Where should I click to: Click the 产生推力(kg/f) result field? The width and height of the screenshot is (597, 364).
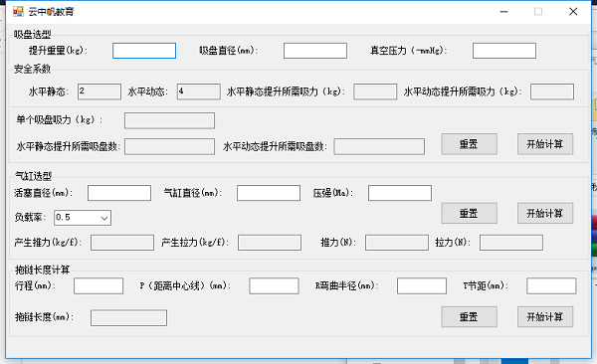[x=122, y=243]
